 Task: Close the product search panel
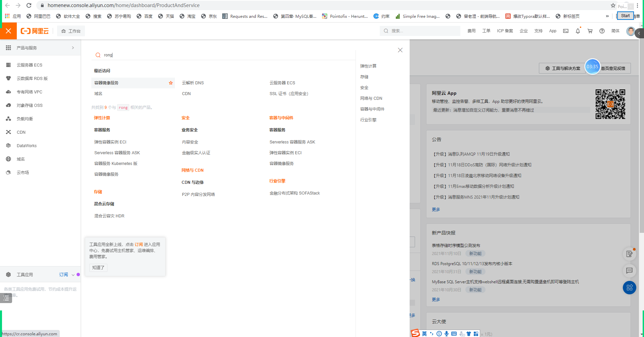400,50
